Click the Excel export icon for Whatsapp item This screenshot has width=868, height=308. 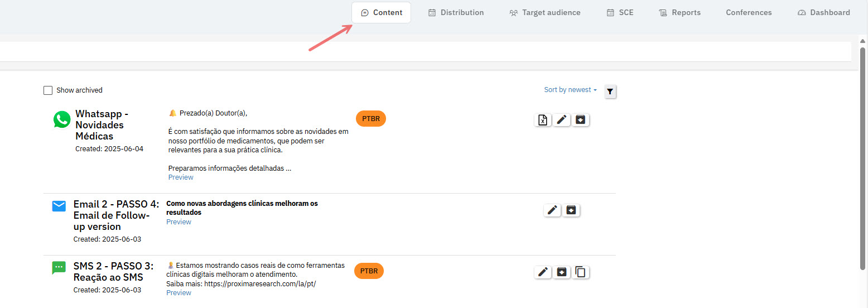tap(543, 120)
